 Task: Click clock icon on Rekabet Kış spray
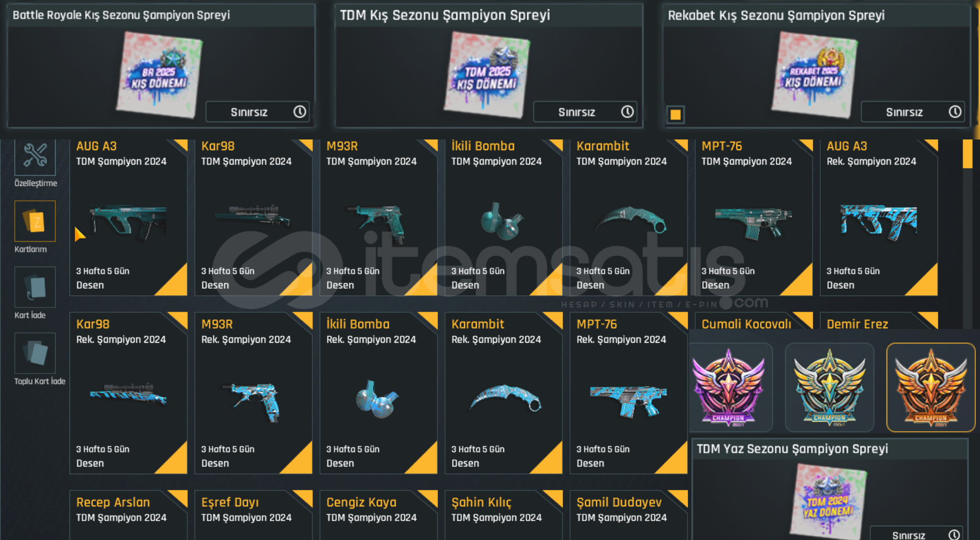tap(955, 111)
